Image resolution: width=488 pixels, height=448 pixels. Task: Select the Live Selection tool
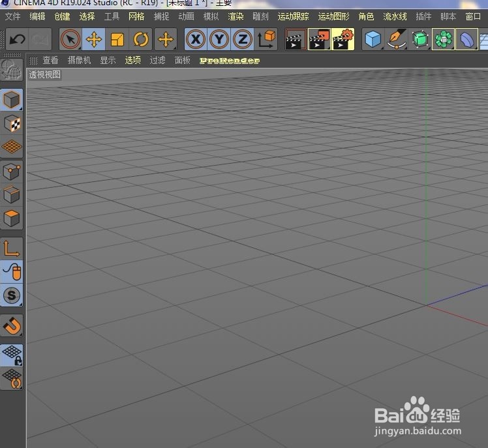[x=70, y=39]
